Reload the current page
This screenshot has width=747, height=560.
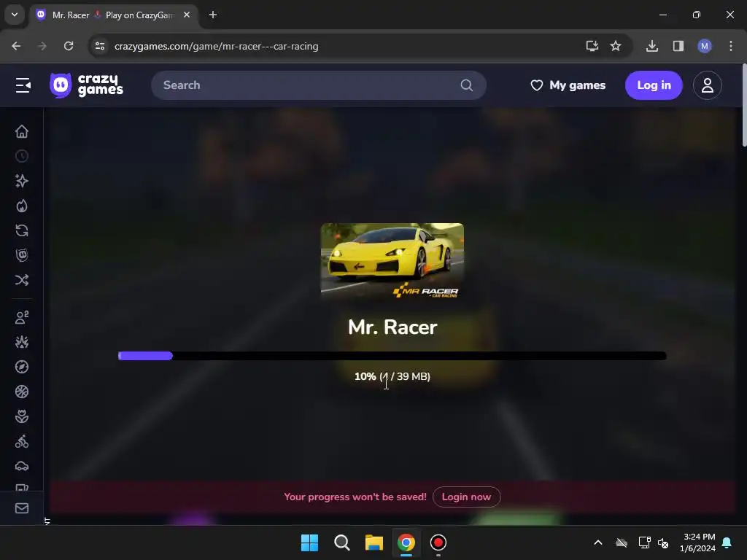click(69, 46)
